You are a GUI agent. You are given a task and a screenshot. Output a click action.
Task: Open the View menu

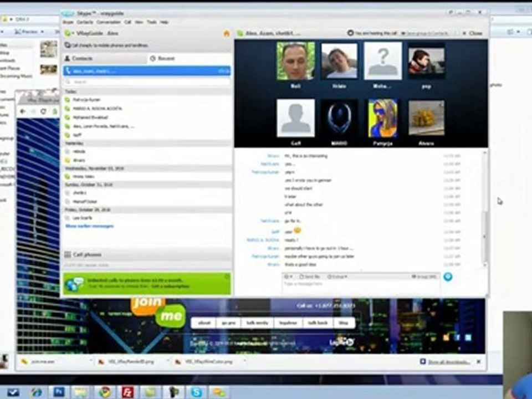coord(139,22)
